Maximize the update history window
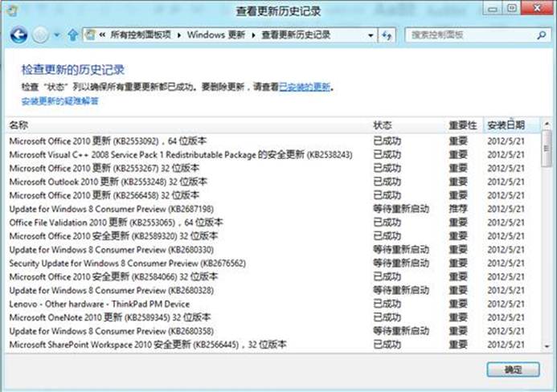557x392 pixels. tap(511, 9)
